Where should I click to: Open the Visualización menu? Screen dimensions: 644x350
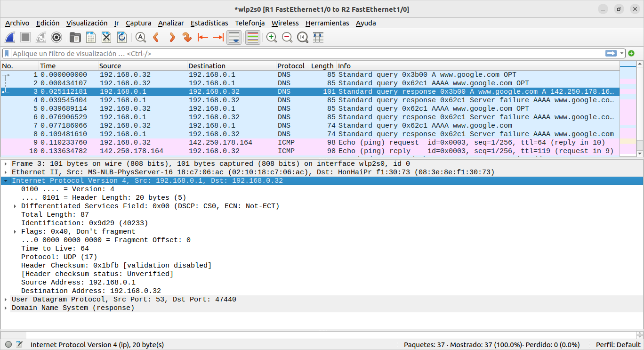(x=87, y=23)
